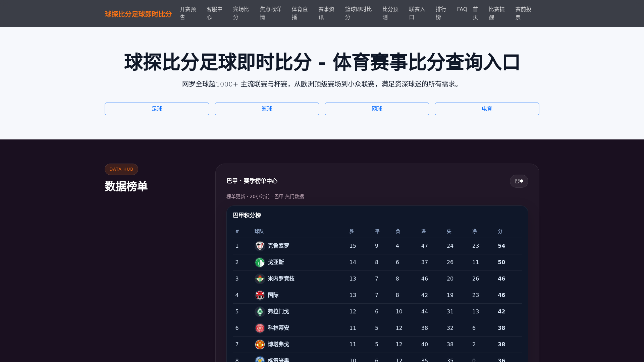
Task: Open 开赛预告 in the navigation
Action: click(x=188, y=13)
